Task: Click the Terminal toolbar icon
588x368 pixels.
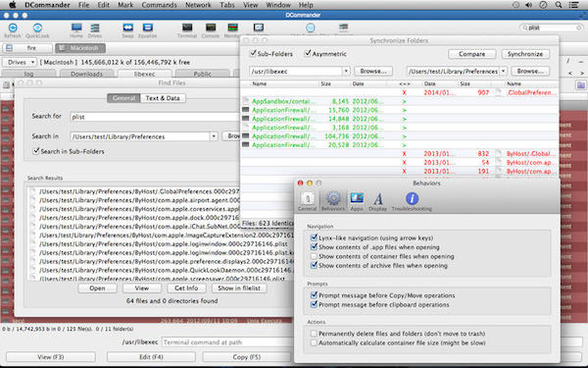Action: [187, 27]
